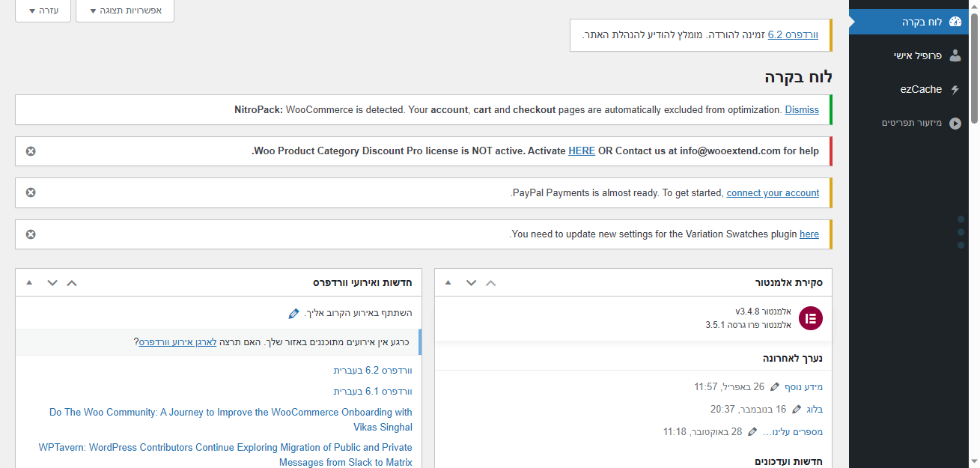Viewport: 980px width, 468px height.
Task: Click the collapse menu play icon
Action: pyautogui.click(x=955, y=123)
